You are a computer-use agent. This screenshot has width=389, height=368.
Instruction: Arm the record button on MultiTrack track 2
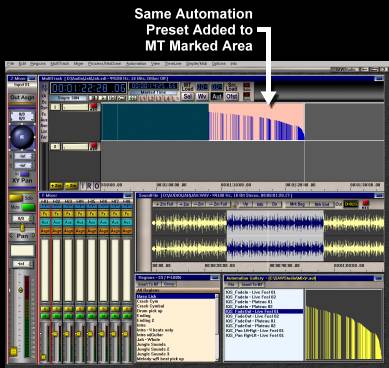tap(93, 146)
